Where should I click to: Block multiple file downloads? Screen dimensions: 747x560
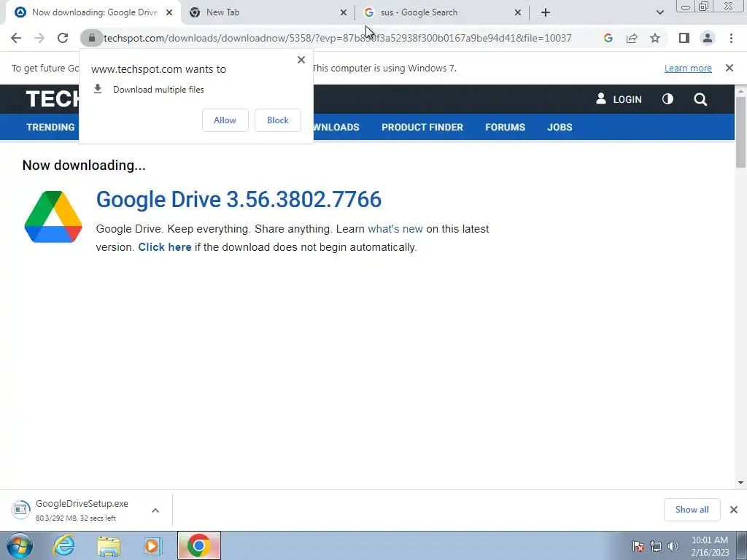278,120
